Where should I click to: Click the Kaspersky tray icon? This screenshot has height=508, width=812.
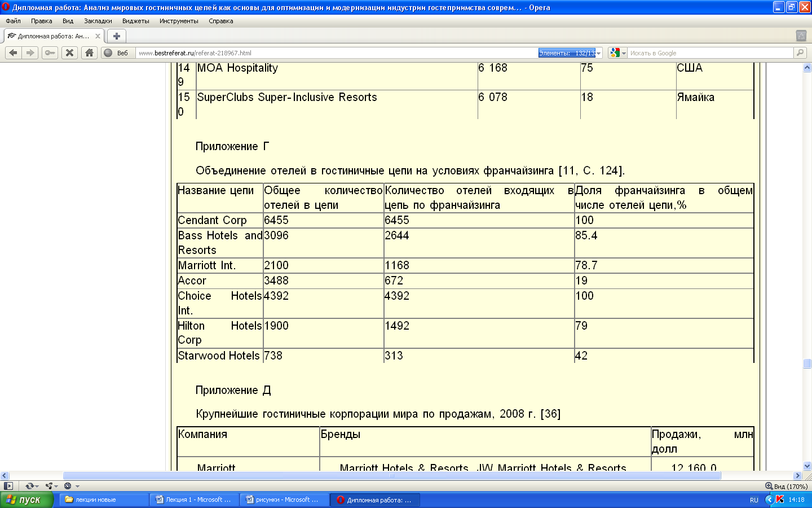pos(780,500)
